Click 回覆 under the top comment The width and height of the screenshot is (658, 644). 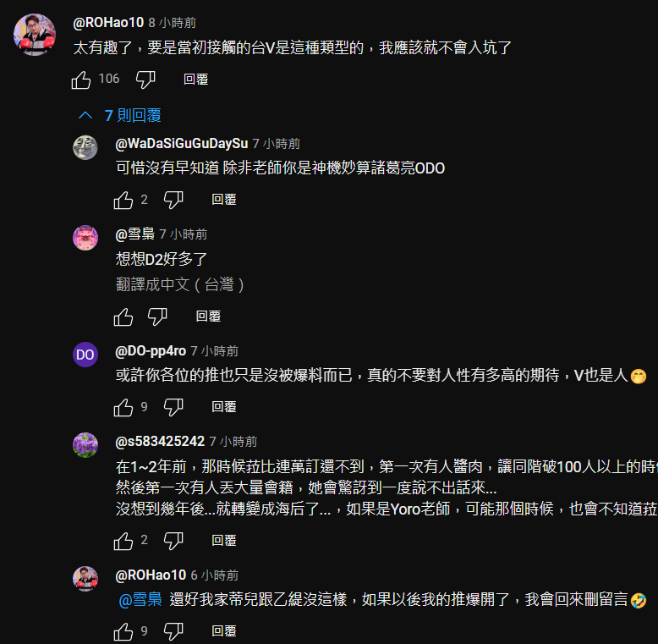196,80
